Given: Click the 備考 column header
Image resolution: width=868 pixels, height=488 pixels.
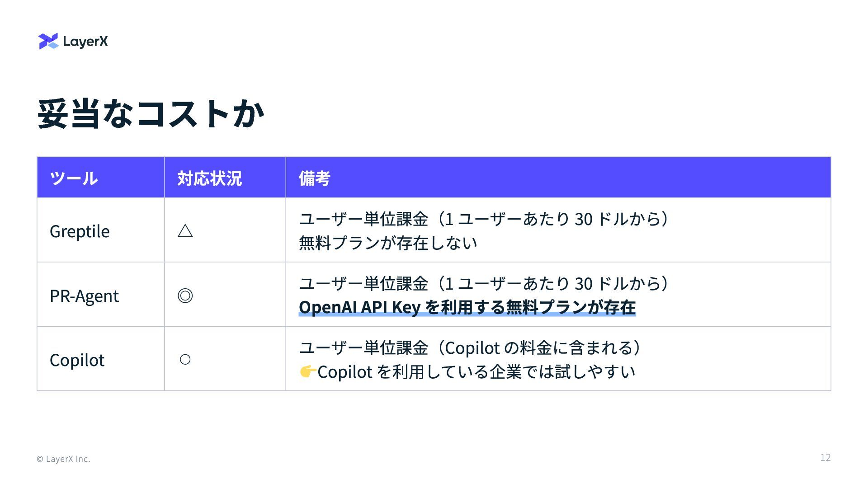Looking at the screenshot, I should pyautogui.click(x=315, y=178).
